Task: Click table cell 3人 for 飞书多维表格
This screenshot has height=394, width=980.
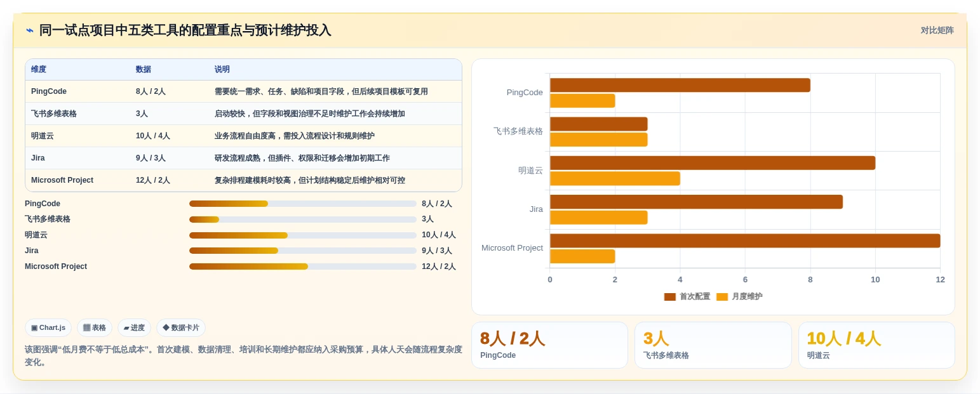Action: [x=142, y=114]
